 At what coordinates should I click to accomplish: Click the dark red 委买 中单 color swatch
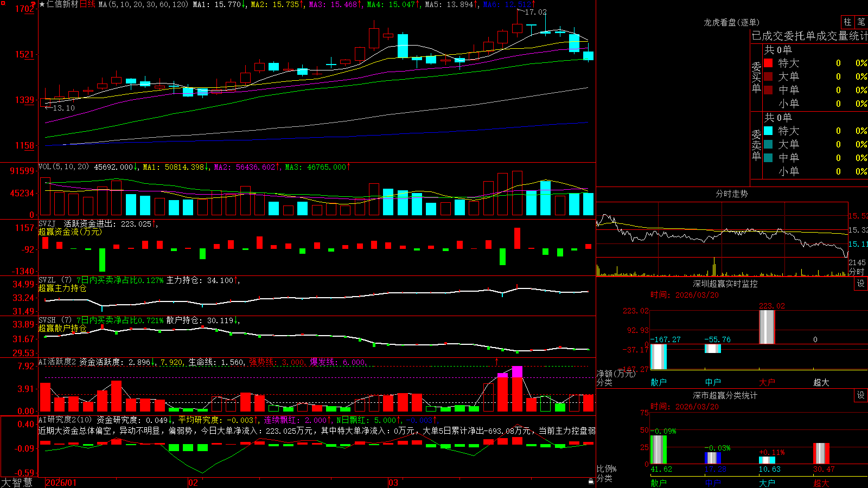768,90
